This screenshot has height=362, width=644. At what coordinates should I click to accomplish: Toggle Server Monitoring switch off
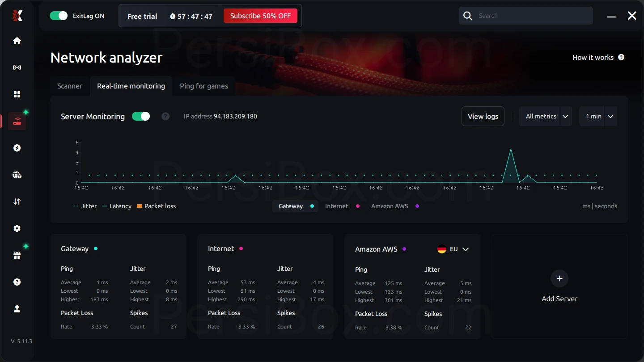click(141, 116)
